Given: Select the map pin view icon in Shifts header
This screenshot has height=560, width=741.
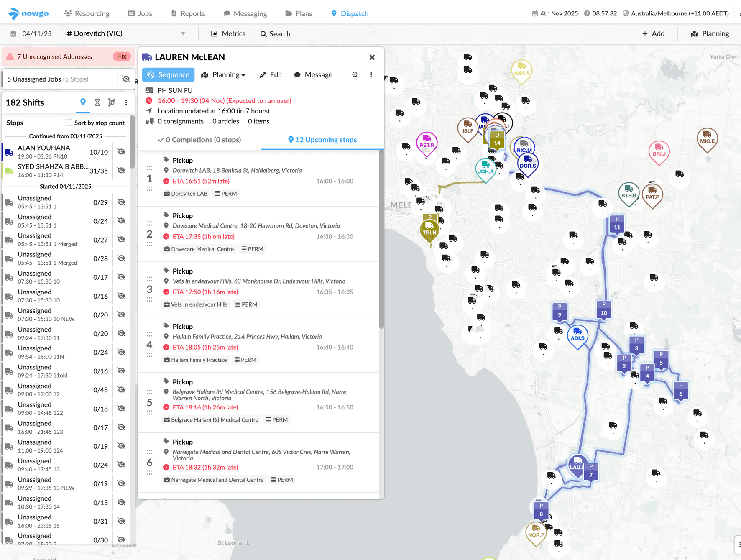Looking at the screenshot, I should [x=83, y=102].
